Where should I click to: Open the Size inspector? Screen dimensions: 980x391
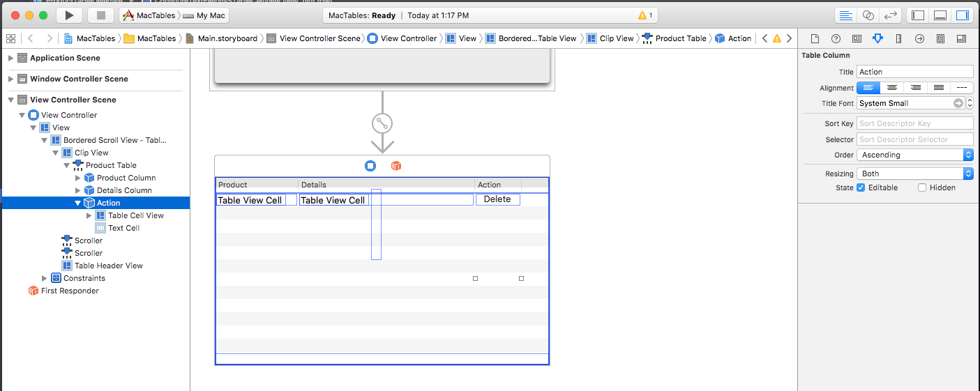(898, 38)
